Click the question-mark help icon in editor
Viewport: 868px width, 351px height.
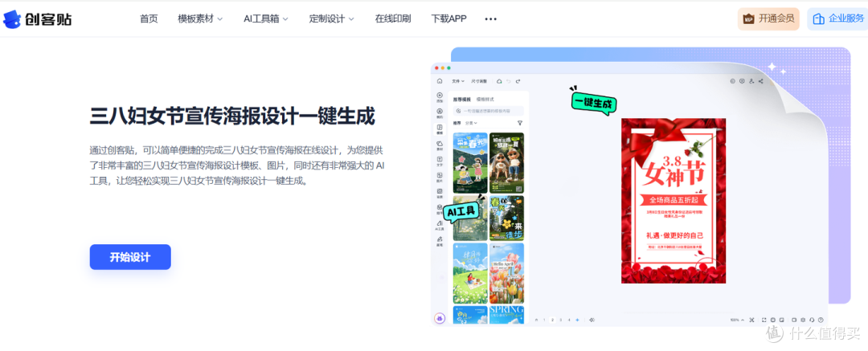click(821, 320)
